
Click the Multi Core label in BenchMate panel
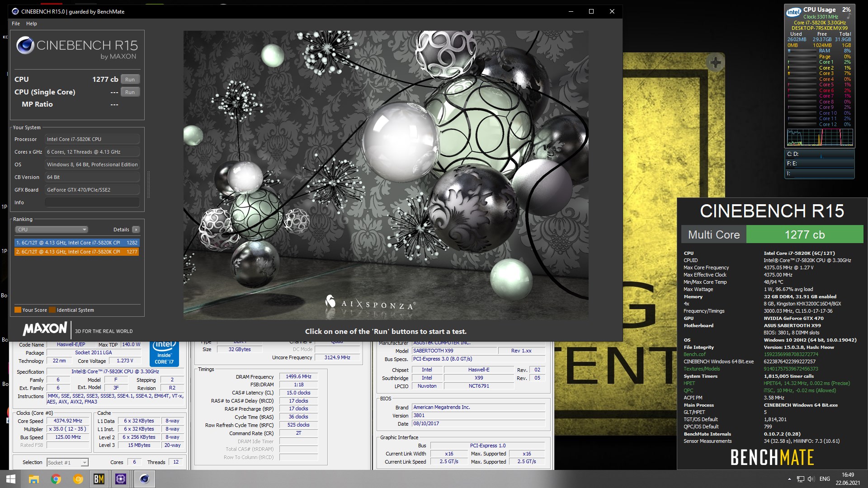tap(714, 235)
